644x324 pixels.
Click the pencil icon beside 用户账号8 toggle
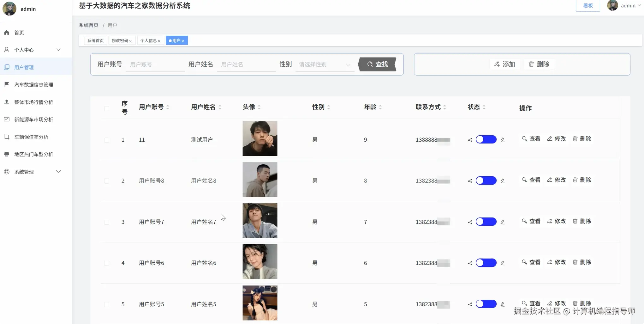(x=503, y=181)
